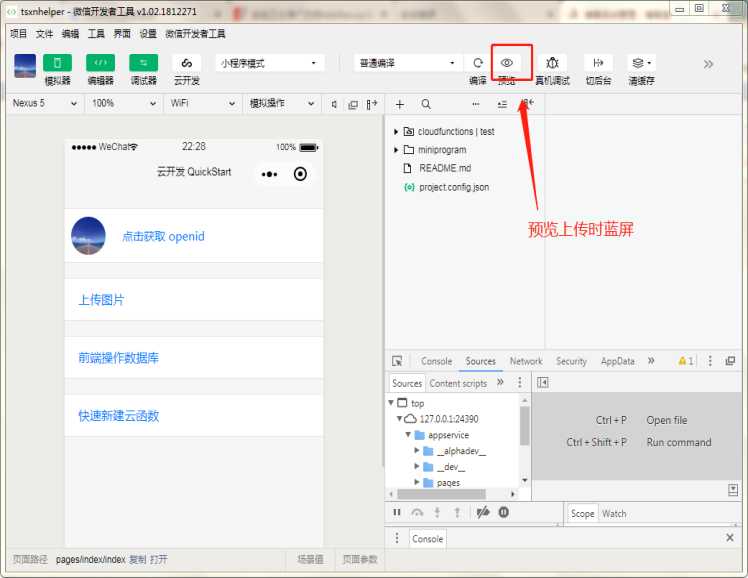The height and width of the screenshot is (578, 748).
Task: Click the detach simulator window icon
Action: [353, 105]
